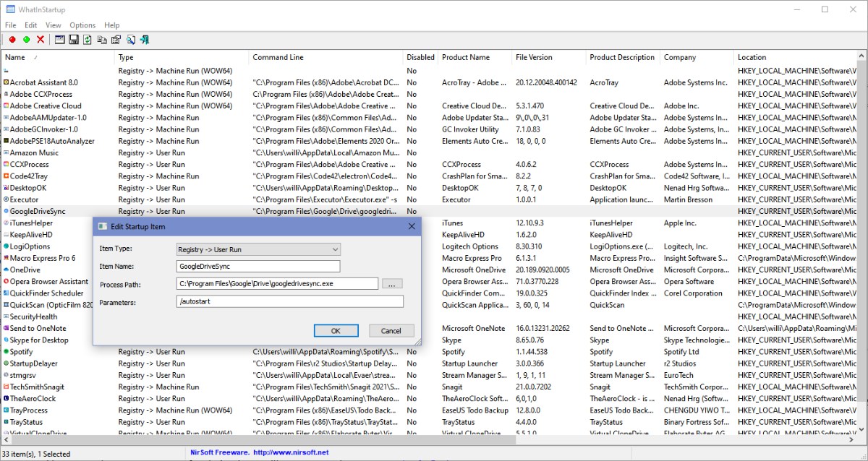Click the Opera Browser Assistant row icon
The height and width of the screenshot is (461, 868).
6,282
